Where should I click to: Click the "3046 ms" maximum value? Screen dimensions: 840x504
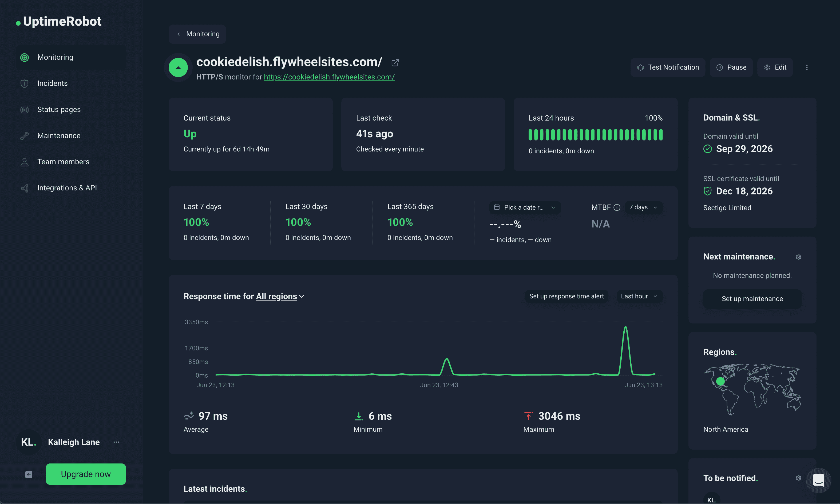click(559, 416)
